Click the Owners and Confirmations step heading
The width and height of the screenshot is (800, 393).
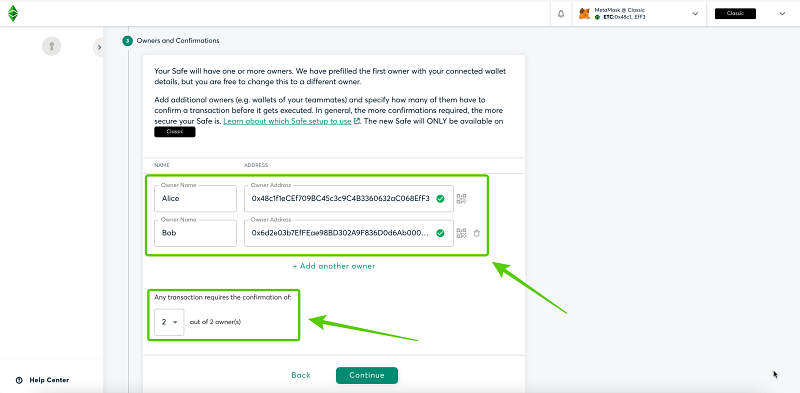(x=178, y=40)
